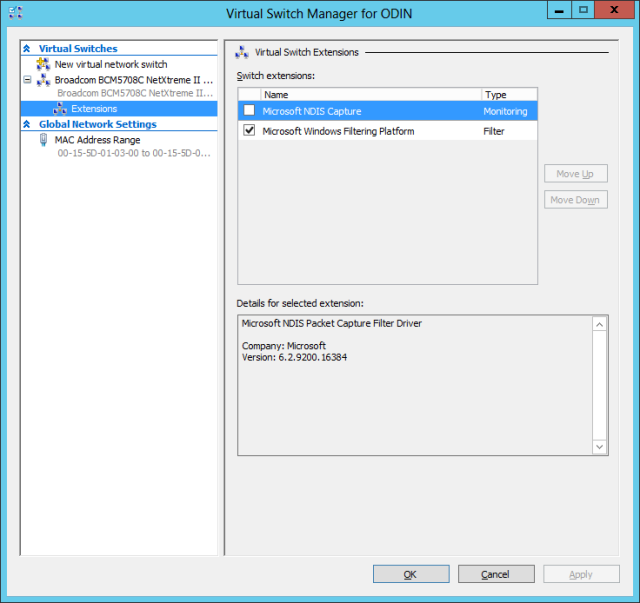Click the MAC range 00-15-5D-01-03-00 subtext
Viewport: 640px width, 603px height.
tap(134, 153)
